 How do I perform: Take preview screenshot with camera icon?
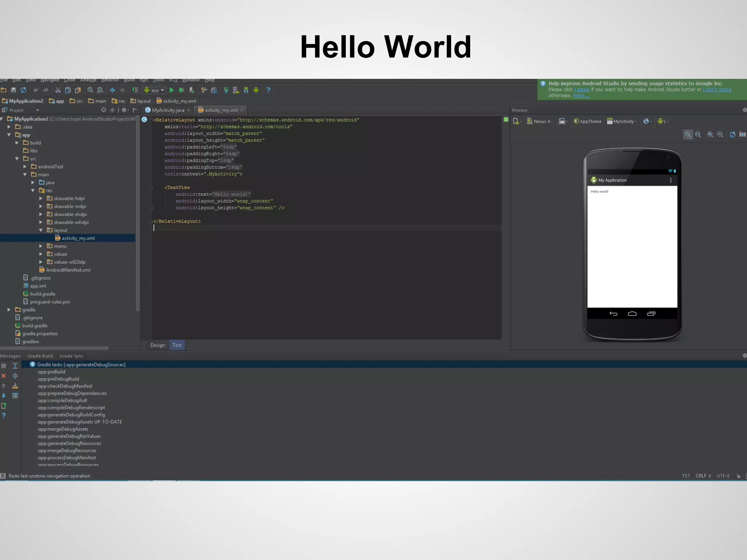[x=743, y=135]
